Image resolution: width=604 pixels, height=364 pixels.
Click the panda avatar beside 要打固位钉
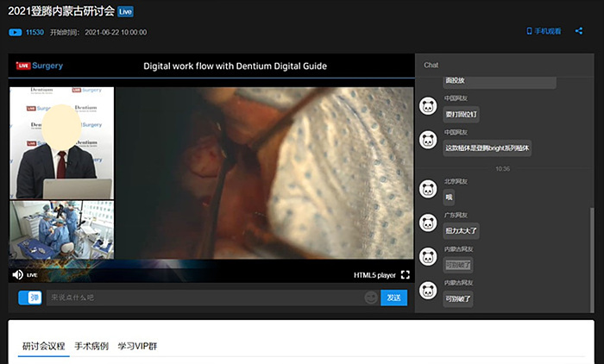point(428,106)
